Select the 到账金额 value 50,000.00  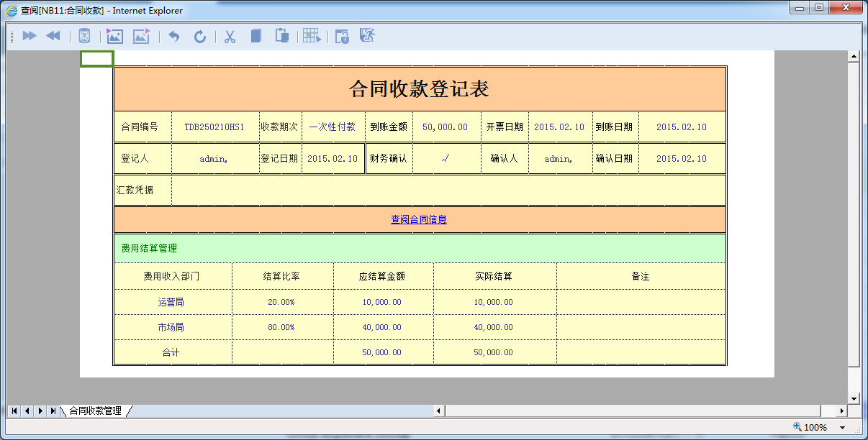pyautogui.click(x=446, y=127)
